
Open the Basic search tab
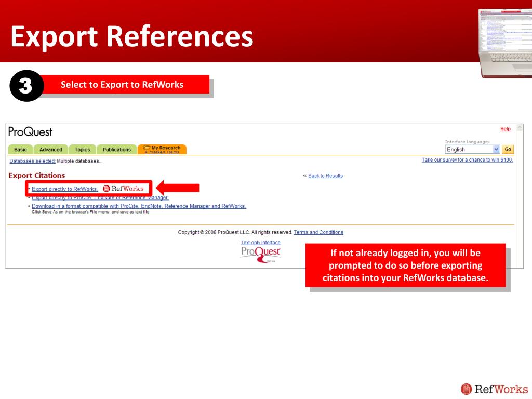20,149
